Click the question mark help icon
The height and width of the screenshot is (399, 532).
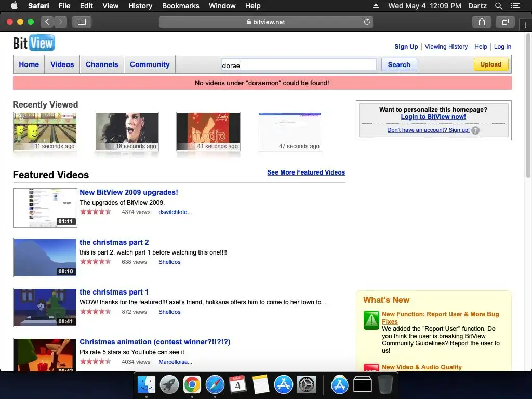[475, 130]
